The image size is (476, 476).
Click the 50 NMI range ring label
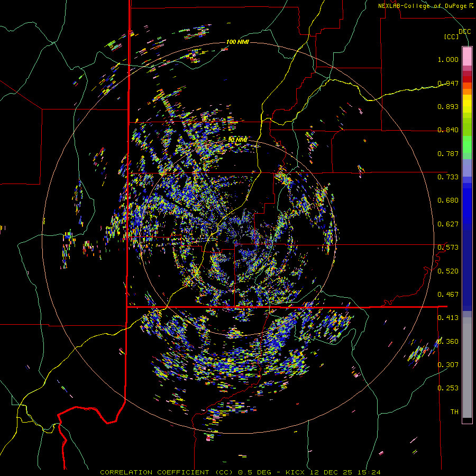coord(237,140)
